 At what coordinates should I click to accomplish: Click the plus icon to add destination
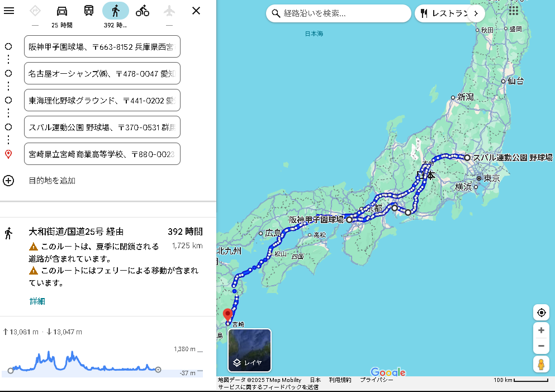point(8,181)
